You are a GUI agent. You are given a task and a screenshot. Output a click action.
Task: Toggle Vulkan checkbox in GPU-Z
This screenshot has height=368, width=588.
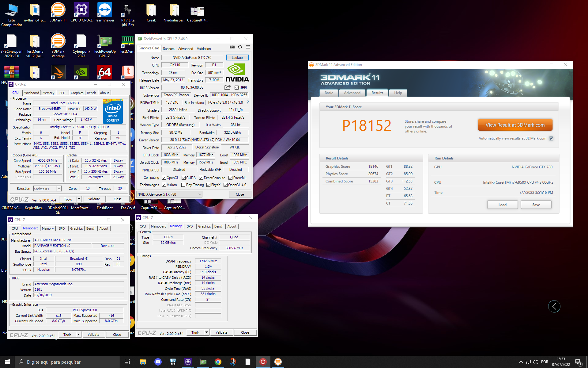point(164,185)
